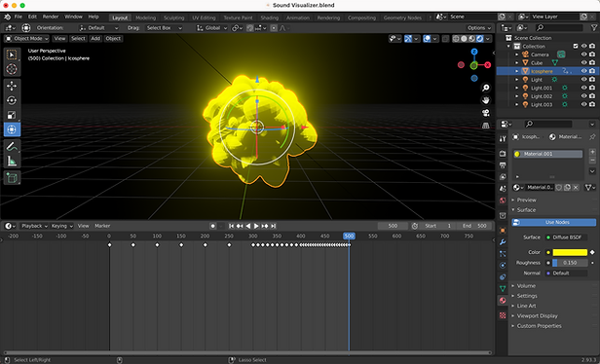Open the Drag Select Box dropdown
This screenshot has height=364, width=600.
click(165, 28)
